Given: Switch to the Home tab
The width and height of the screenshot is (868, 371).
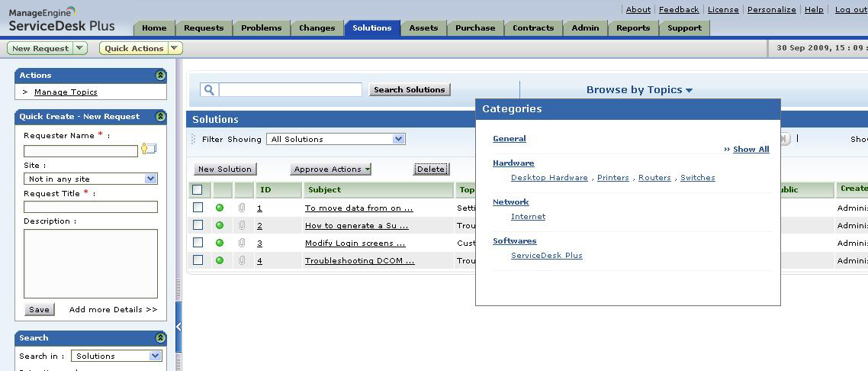Looking at the screenshot, I should click(154, 27).
